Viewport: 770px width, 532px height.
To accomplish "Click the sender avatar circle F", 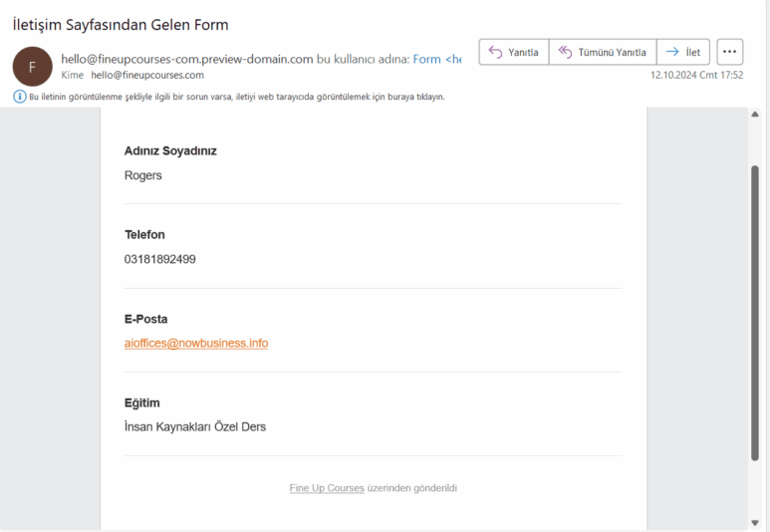I will [32, 67].
